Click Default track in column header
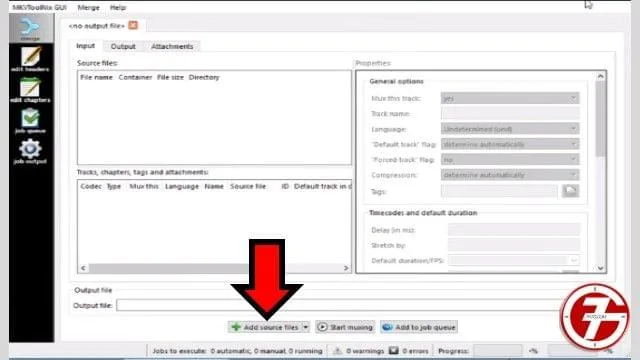 [x=322, y=186]
